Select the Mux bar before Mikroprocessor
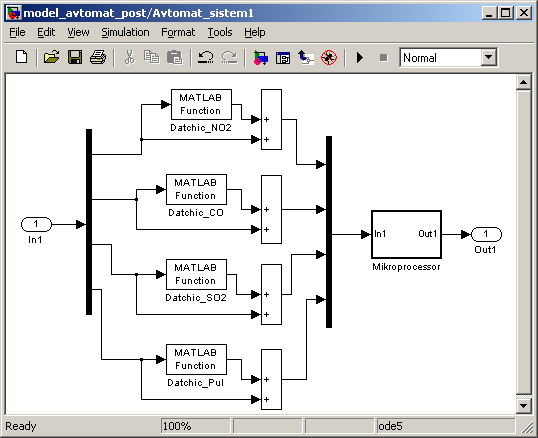This screenshot has width=538, height=438. point(329,232)
